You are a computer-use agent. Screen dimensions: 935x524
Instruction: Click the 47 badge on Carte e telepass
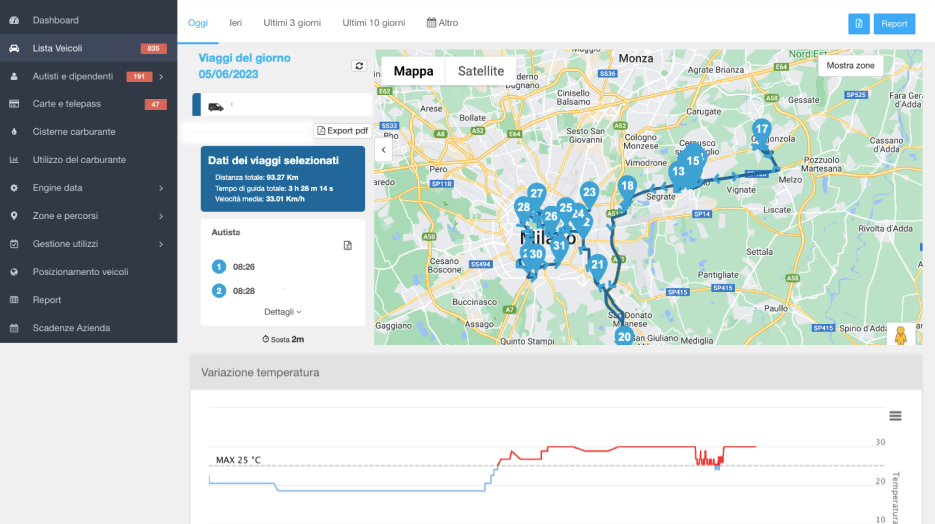pyautogui.click(x=155, y=104)
